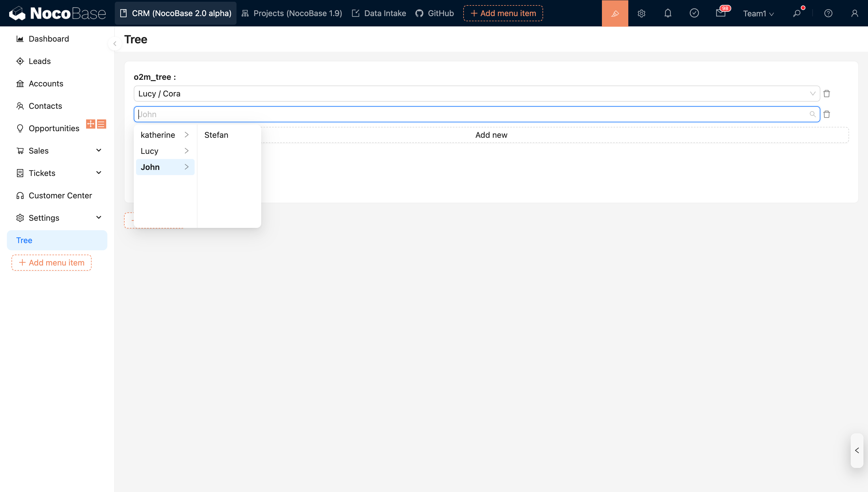Open the workflow tasks check icon
This screenshot has width=868, height=492.
pyautogui.click(x=694, y=13)
